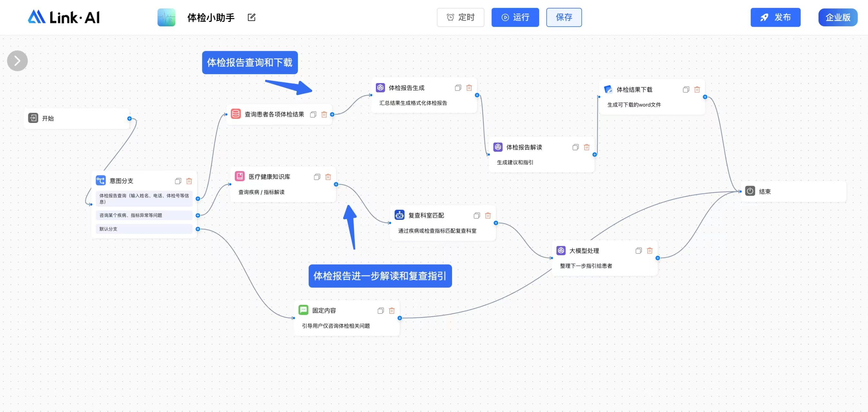Select the 体检报告解读 model icon

(x=498, y=147)
